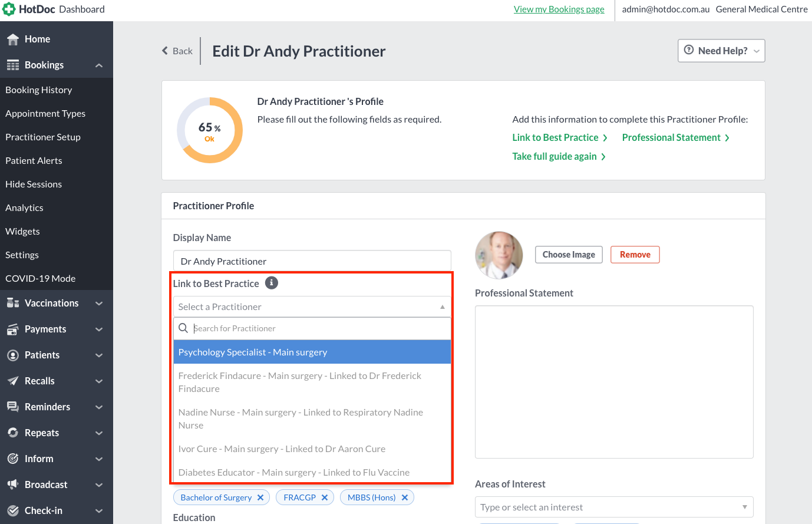
Task: Open Settings in sidebar
Action: [x=22, y=255]
